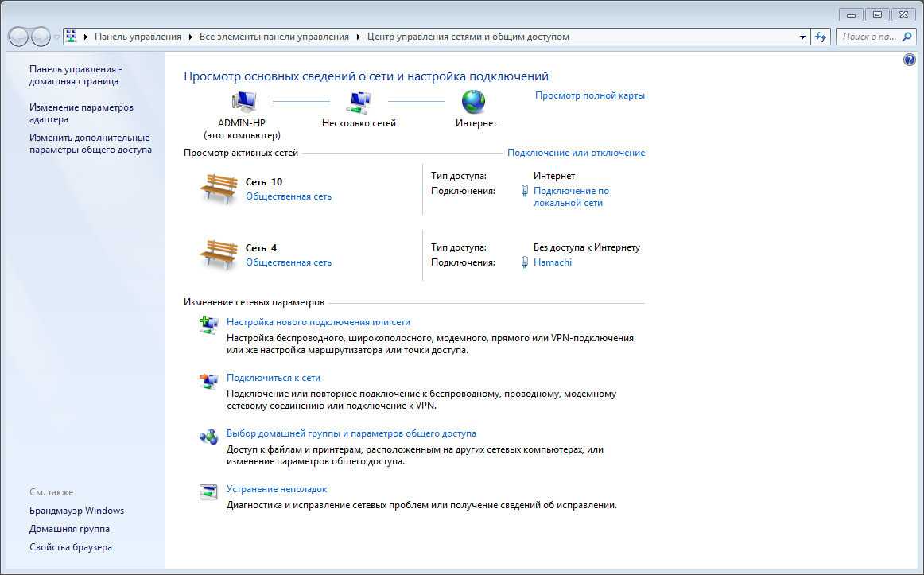Viewport: 924px width, 575px height.
Task: Click the Несколько сетей label
Action: [x=359, y=123]
